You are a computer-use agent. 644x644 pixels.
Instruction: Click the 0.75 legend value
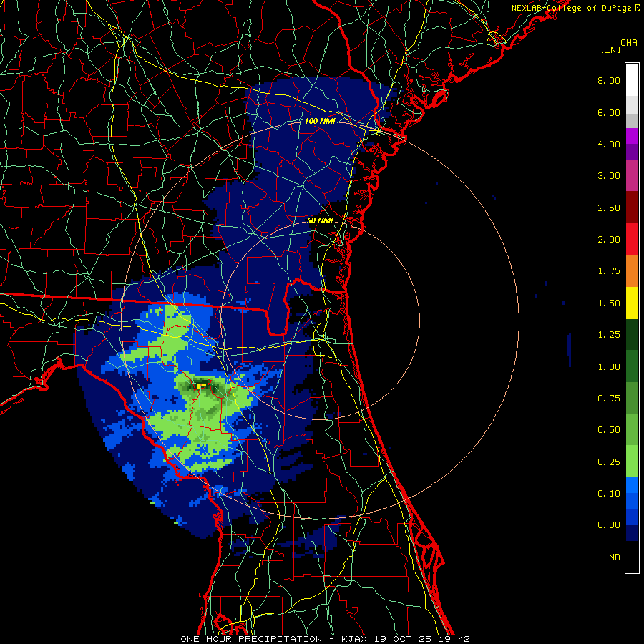[609, 399]
